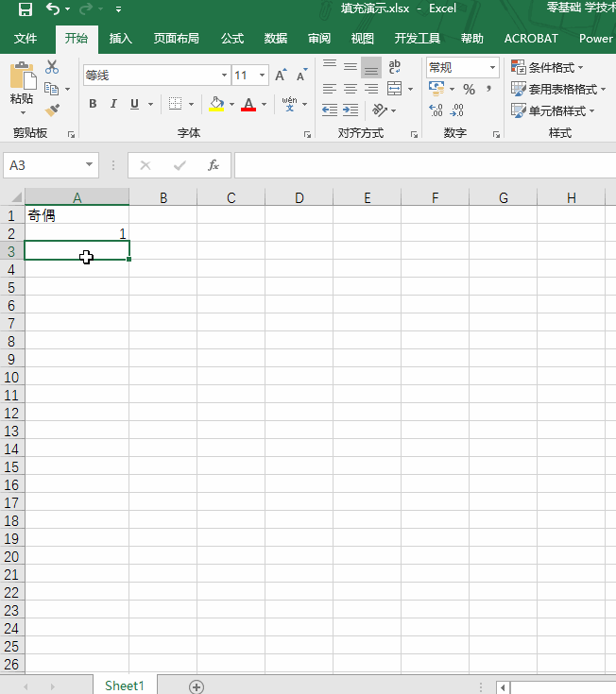
Task: Open the font color dropdown arrow
Action: [265, 105]
